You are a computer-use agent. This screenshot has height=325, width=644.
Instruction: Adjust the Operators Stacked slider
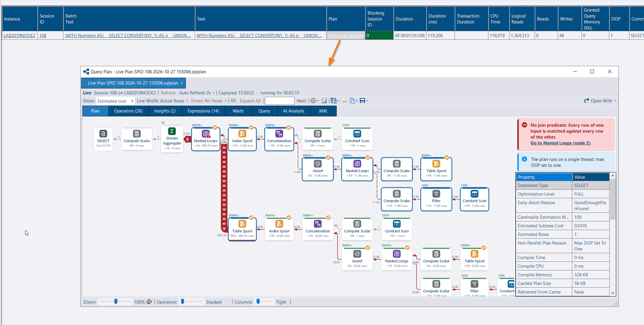click(183, 302)
